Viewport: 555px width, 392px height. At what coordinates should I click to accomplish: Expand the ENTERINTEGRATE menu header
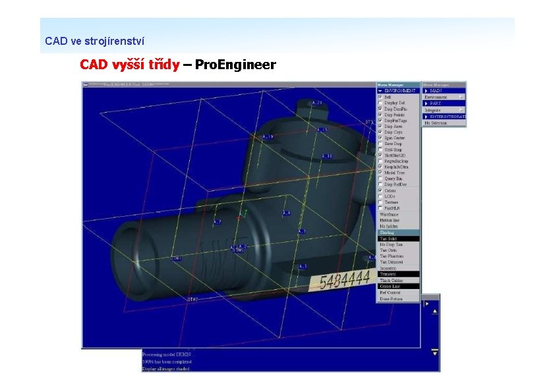tap(444, 117)
